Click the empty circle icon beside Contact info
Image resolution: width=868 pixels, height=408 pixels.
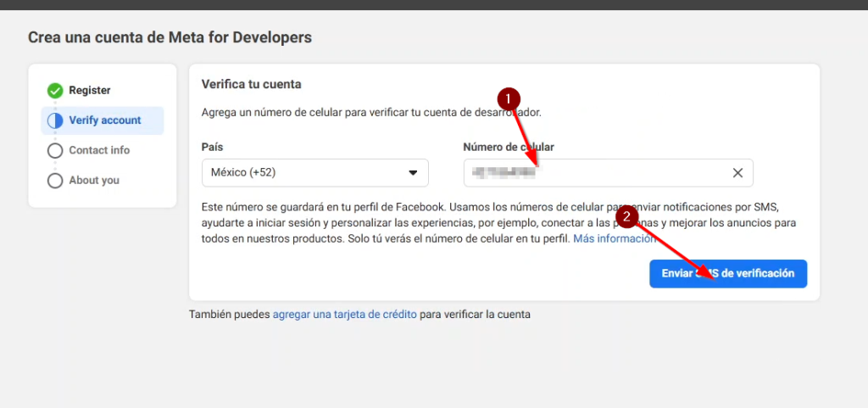pyautogui.click(x=55, y=151)
